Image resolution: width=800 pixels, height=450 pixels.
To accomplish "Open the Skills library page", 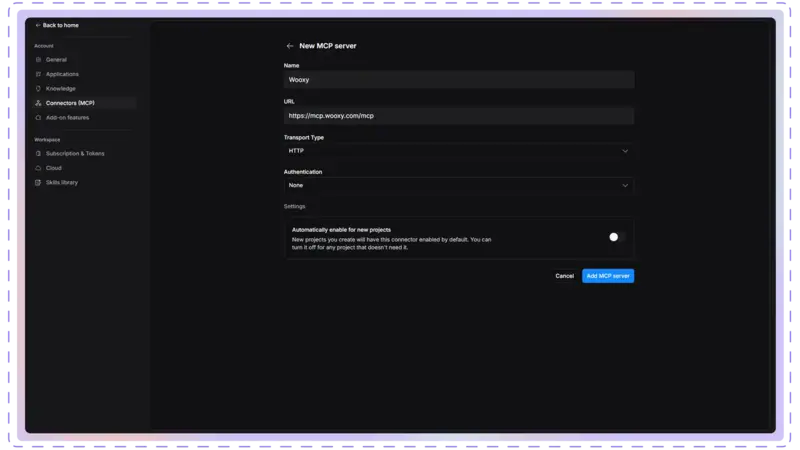I will [x=62, y=183].
